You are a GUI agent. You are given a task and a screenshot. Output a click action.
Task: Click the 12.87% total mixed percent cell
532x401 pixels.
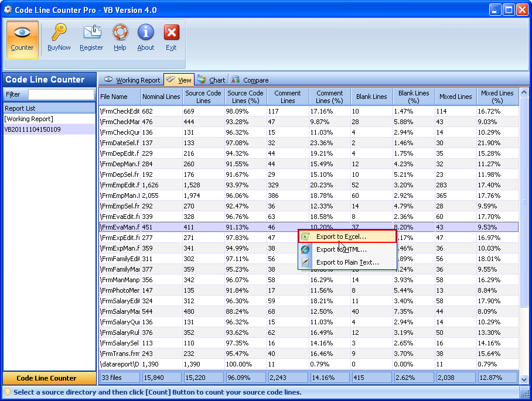[x=498, y=377]
